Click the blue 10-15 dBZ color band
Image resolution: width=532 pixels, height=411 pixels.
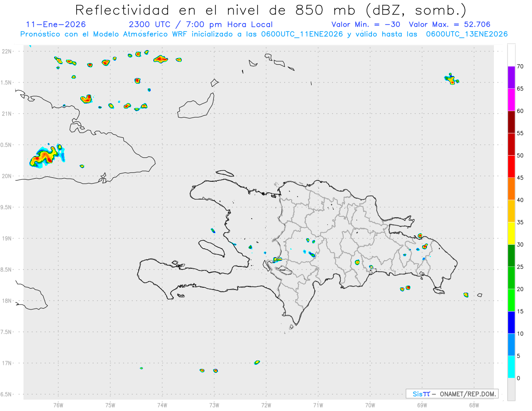(511, 322)
